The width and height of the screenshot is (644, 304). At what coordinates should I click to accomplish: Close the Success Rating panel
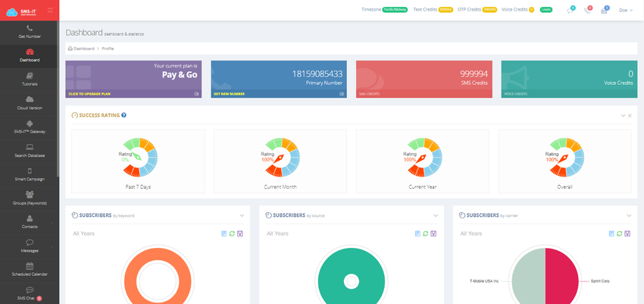(630, 116)
